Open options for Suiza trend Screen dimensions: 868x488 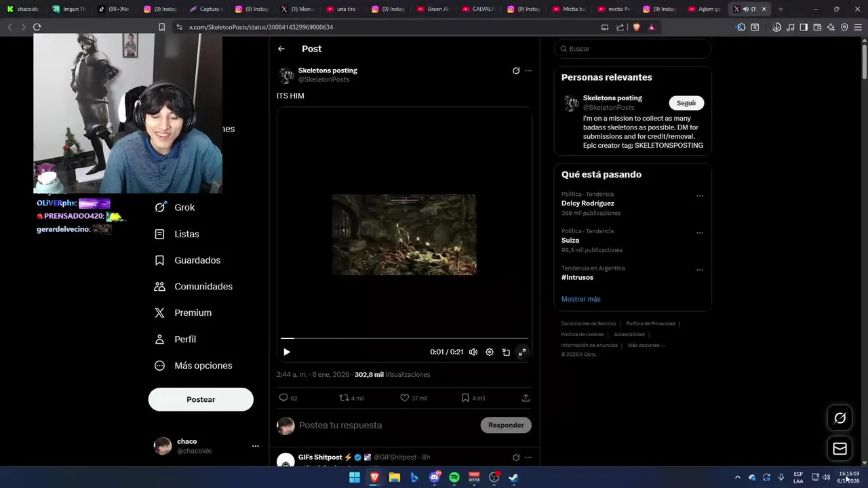click(700, 232)
